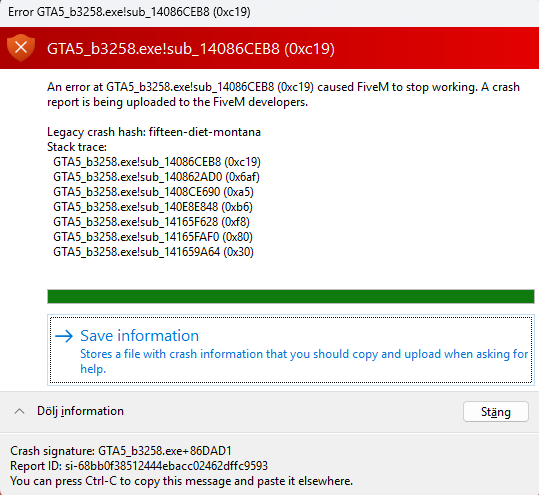The image size is (539, 495).
Task: Click last stack trace entry sub_141659A64
Action: coord(153,252)
